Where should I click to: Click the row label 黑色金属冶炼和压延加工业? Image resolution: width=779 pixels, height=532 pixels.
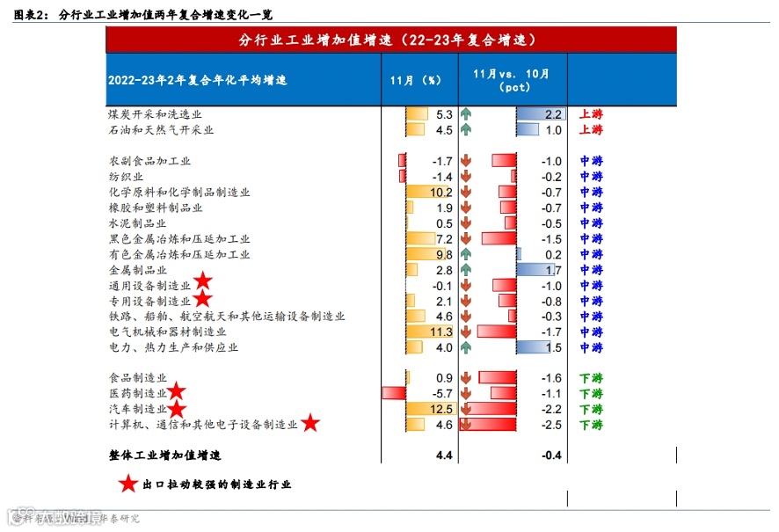click(x=179, y=239)
